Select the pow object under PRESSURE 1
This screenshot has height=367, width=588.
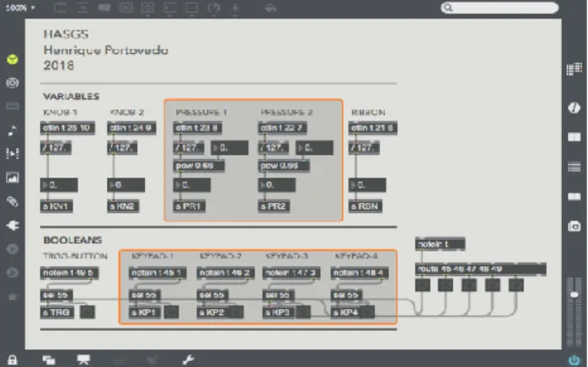(199, 166)
